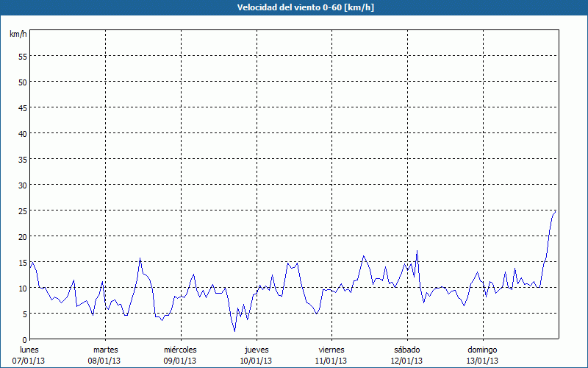Click the 'miércoles' day label
The image size is (588, 368).
(180, 350)
